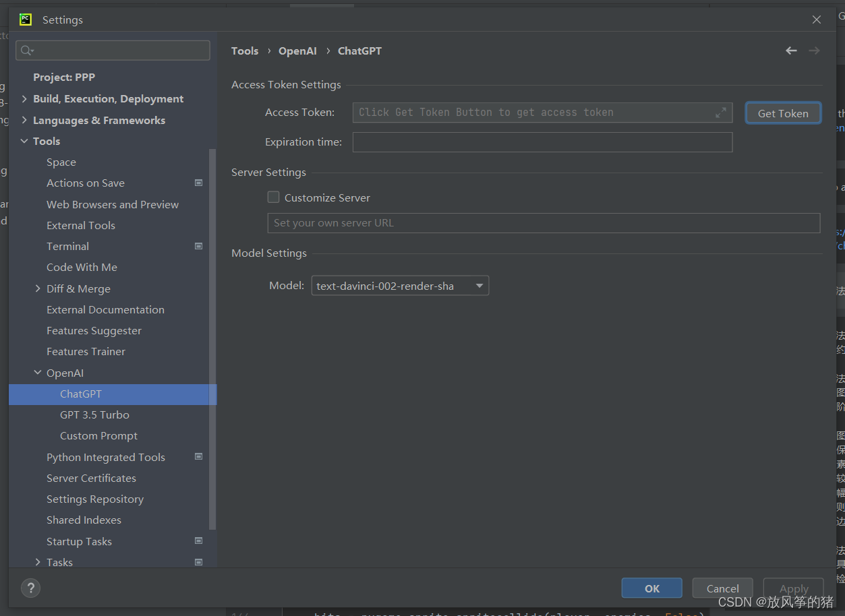Open the Model dropdown text-davinci-002-render-sha
Viewport: 845px width, 616px height.
pos(400,286)
